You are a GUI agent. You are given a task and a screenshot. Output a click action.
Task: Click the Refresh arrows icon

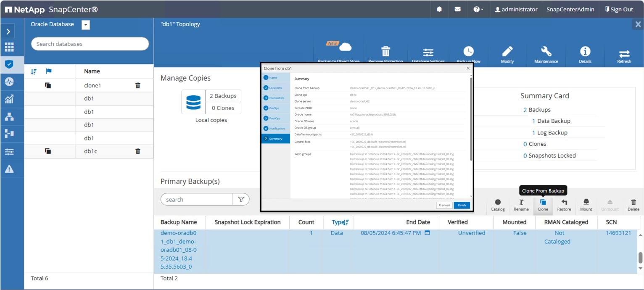point(624,53)
